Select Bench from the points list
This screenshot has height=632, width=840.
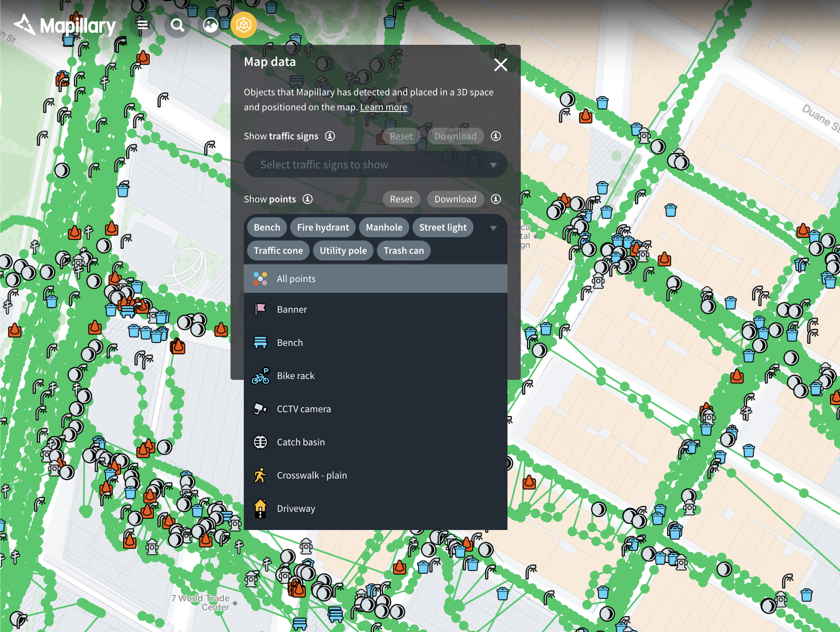376,343
